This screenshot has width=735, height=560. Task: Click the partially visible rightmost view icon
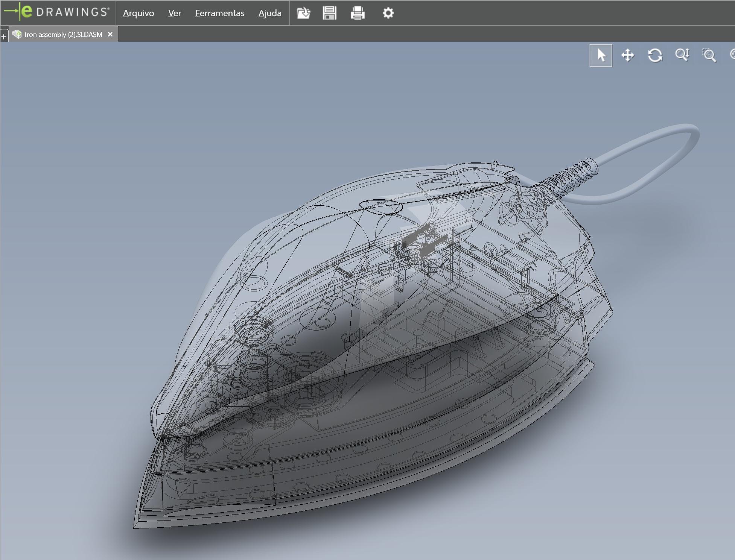[732, 55]
